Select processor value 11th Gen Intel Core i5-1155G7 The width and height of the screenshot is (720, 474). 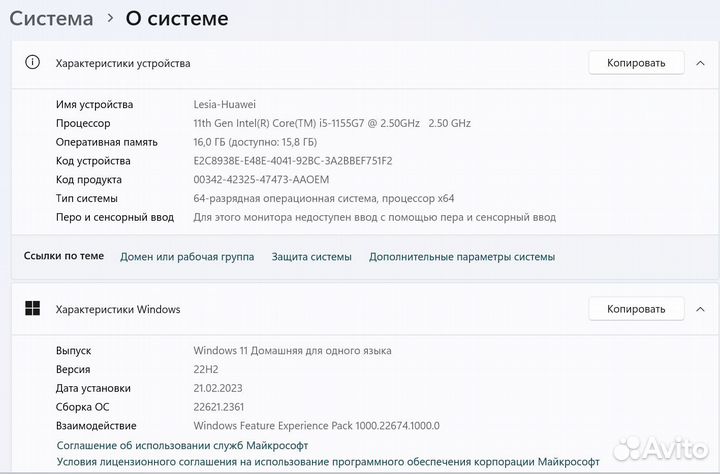332,123
